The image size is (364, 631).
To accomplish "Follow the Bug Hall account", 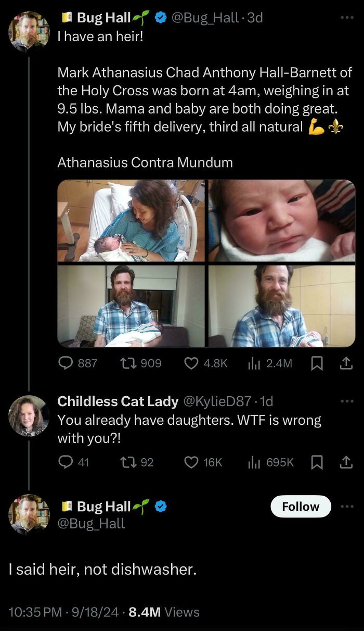I will 301,507.
